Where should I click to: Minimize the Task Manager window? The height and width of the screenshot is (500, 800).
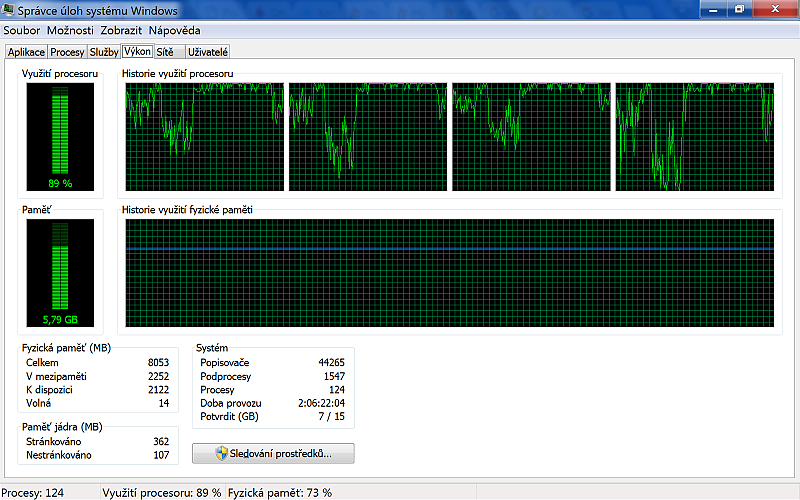point(714,8)
